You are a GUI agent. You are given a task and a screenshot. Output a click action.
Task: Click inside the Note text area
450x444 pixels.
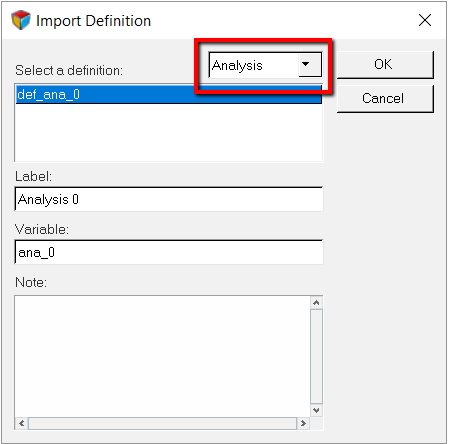click(x=163, y=356)
